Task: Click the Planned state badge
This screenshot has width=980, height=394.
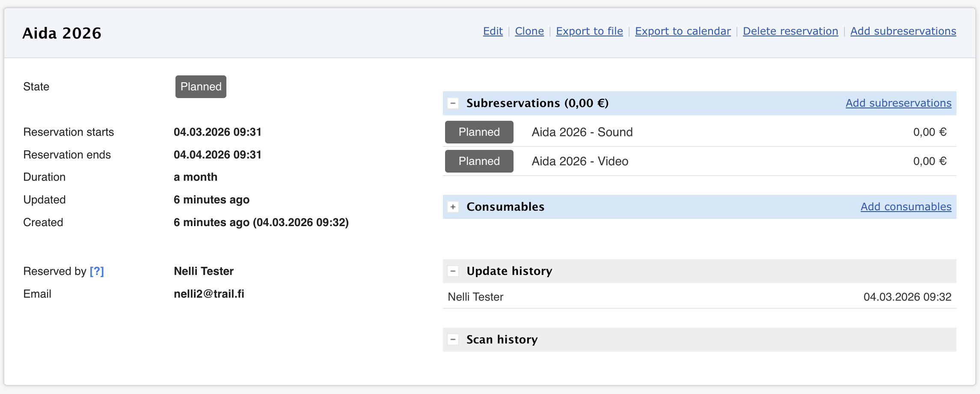Action: tap(201, 87)
